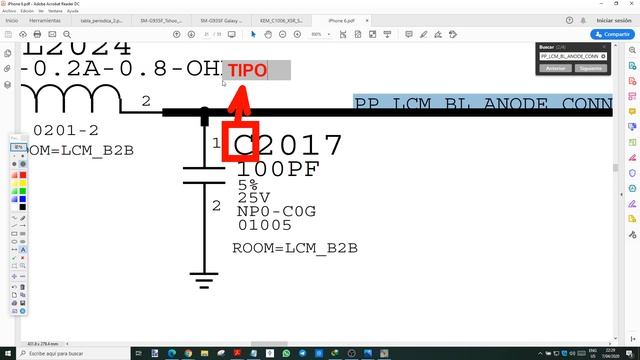The height and width of the screenshot is (360, 640).
Task: Go to previous page arrow
Action: click(176, 35)
